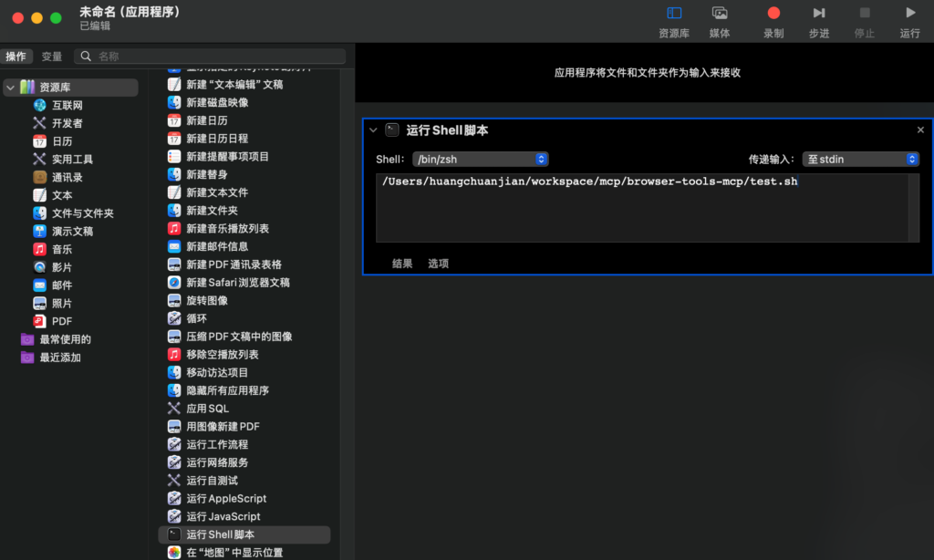Select 演示文稿 category in library
The width and height of the screenshot is (934, 560).
point(72,231)
